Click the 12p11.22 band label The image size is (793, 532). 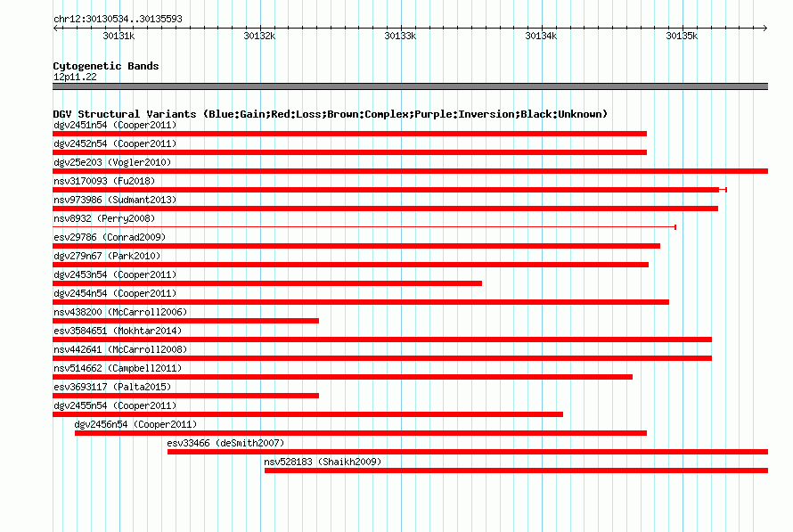(x=75, y=77)
